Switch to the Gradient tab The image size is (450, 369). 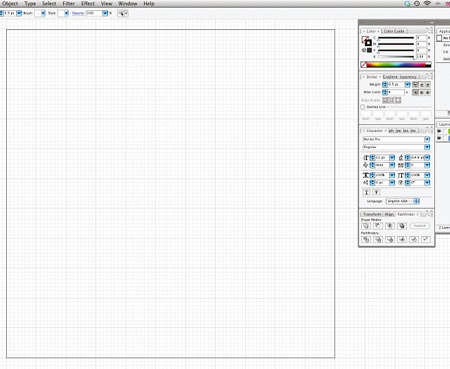pyautogui.click(x=390, y=77)
